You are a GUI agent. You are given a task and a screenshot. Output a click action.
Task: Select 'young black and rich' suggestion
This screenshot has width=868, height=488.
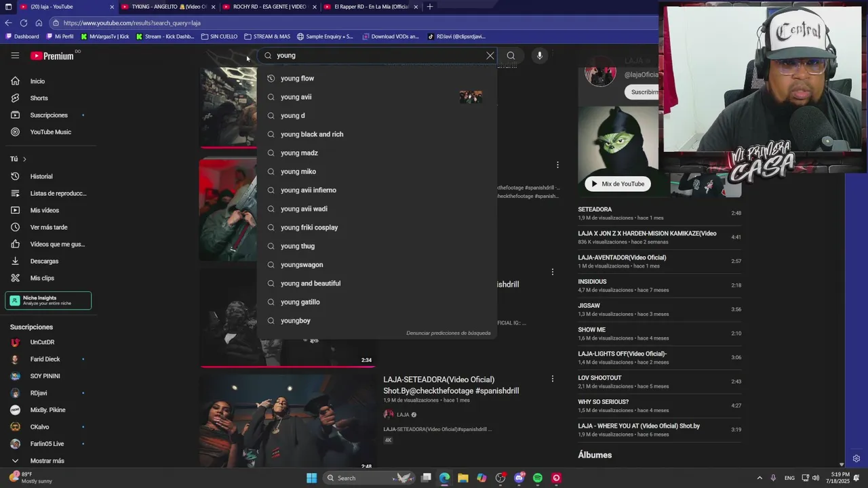[x=376, y=134]
